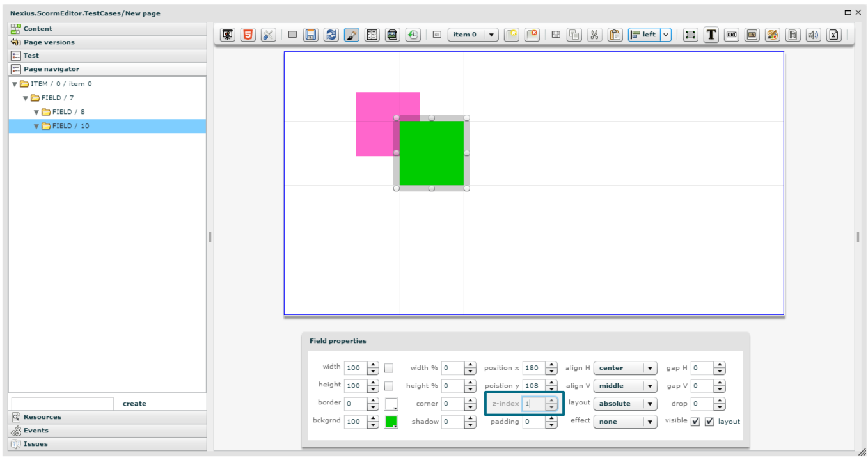Open the green background color swatch

(391, 422)
